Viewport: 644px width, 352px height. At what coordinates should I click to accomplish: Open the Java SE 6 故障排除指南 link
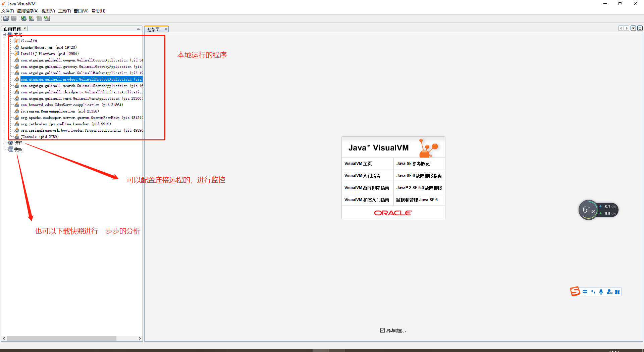point(419,176)
